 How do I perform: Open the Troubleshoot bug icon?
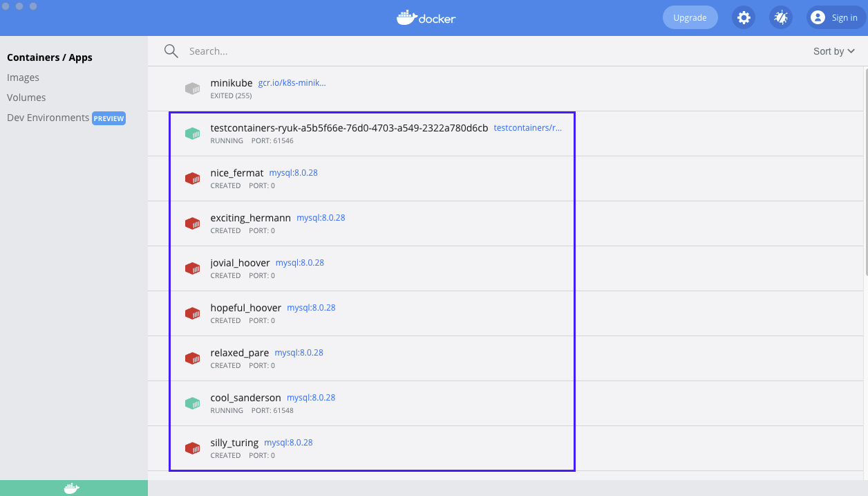tap(781, 18)
